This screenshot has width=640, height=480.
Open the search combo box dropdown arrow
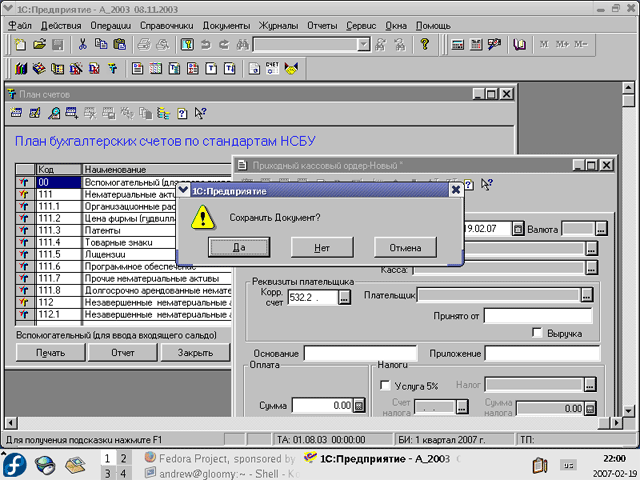pos(363,44)
